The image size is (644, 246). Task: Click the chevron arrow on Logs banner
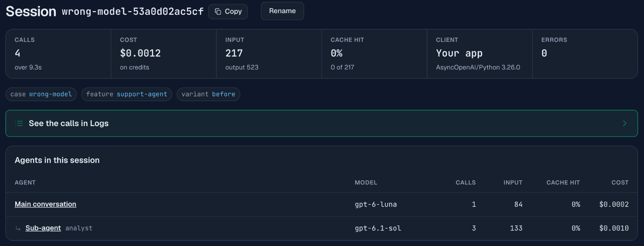pos(624,123)
